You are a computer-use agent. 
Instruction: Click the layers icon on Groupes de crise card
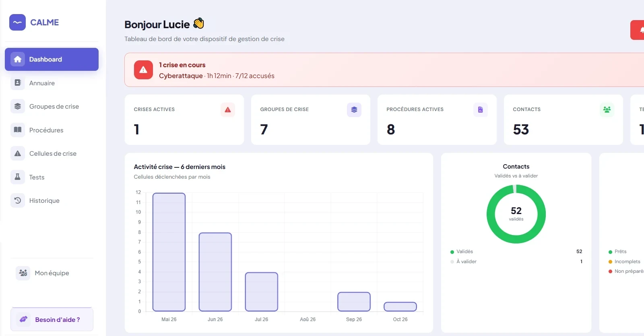tap(354, 110)
